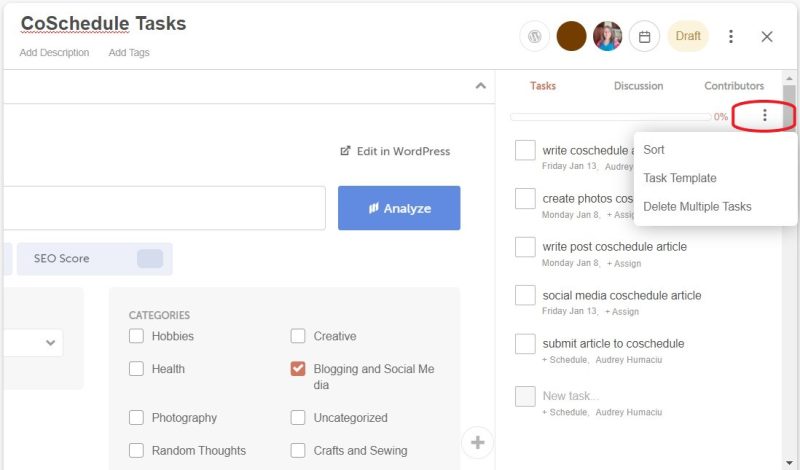Check the Uncategorized category
The width and height of the screenshot is (800, 470).
298,418
